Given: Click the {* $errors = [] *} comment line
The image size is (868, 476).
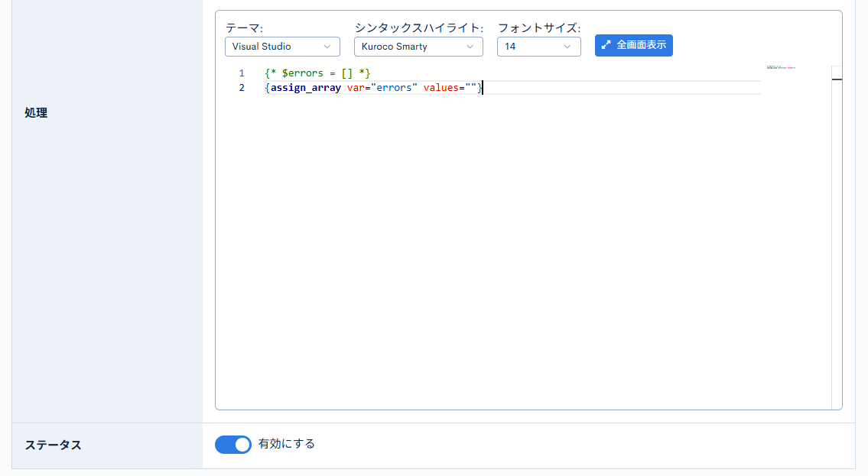Looking at the screenshot, I should pyautogui.click(x=317, y=73).
